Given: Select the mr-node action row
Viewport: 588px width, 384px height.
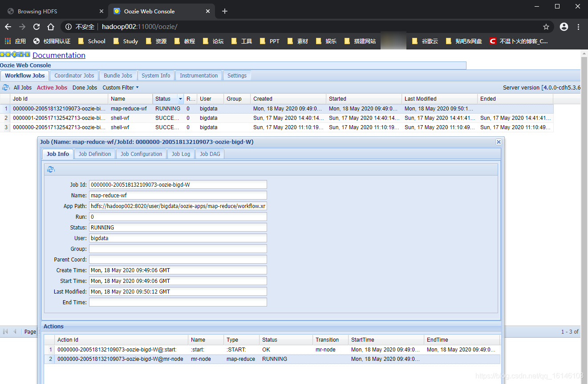Looking at the screenshot, I should [272, 359].
